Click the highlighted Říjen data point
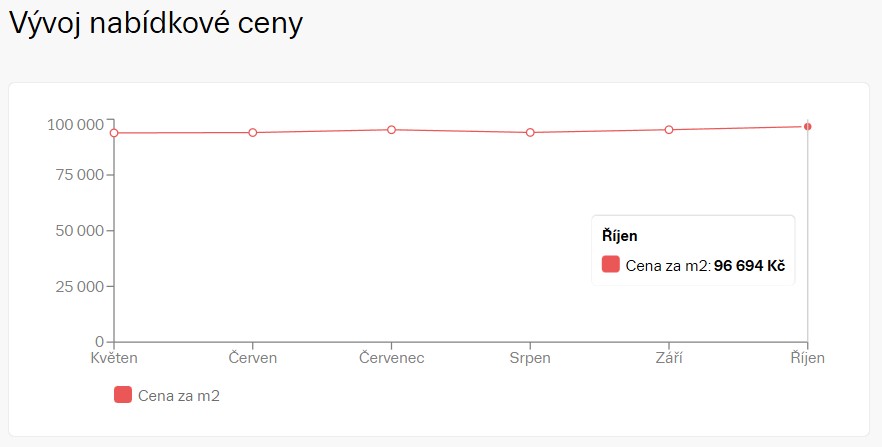Image resolution: width=882 pixels, height=447 pixels. tap(807, 126)
